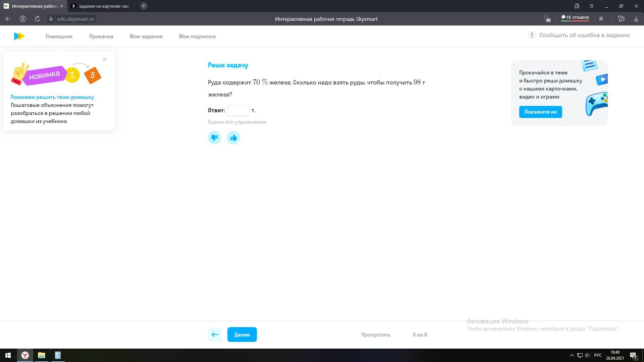Click the Пропустить link
This screenshot has height=362, width=644.
(376, 335)
